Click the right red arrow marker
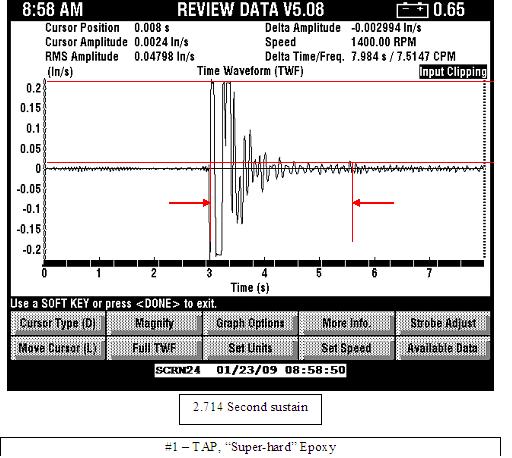Screen dimensions: 512x458 click(373, 203)
